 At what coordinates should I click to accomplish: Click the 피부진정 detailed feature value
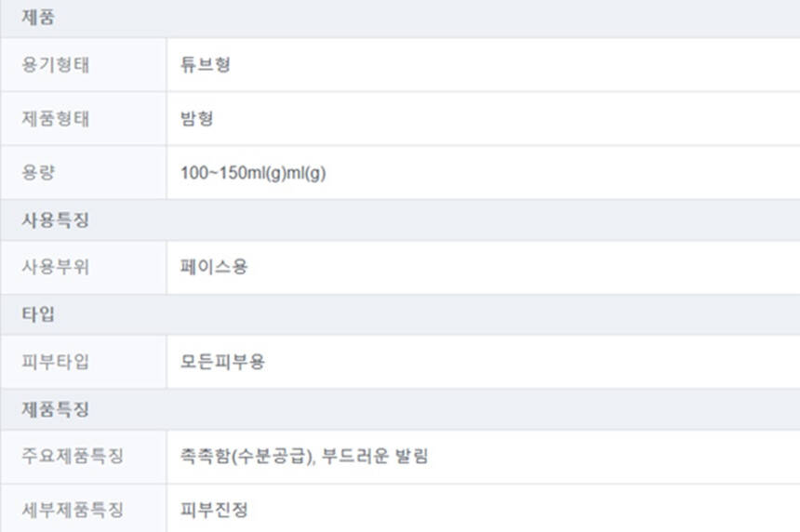(x=214, y=510)
